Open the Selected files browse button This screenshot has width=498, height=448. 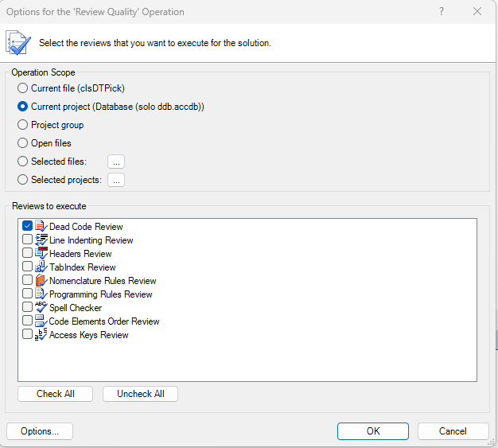pyautogui.click(x=116, y=162)
